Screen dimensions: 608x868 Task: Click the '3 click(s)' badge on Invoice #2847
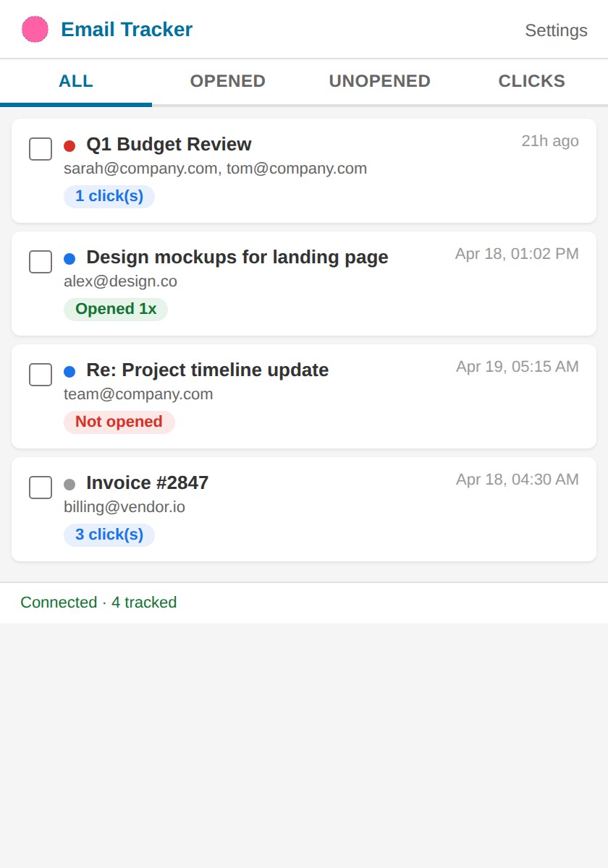[109, 535]
